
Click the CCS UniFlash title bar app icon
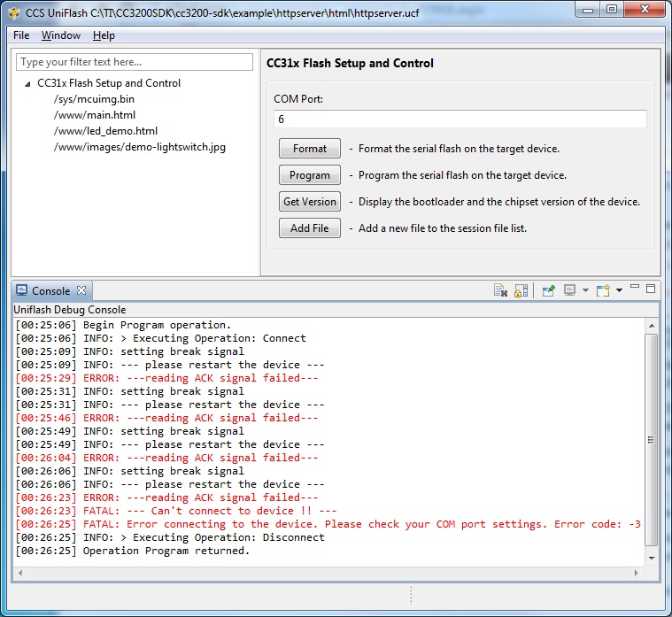click(x=13, y=13)
